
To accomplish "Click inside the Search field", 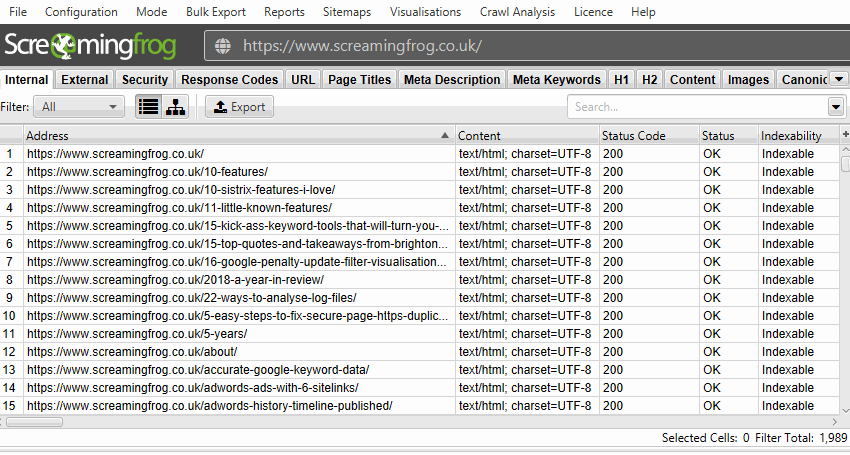I will (x=696, y=107).
